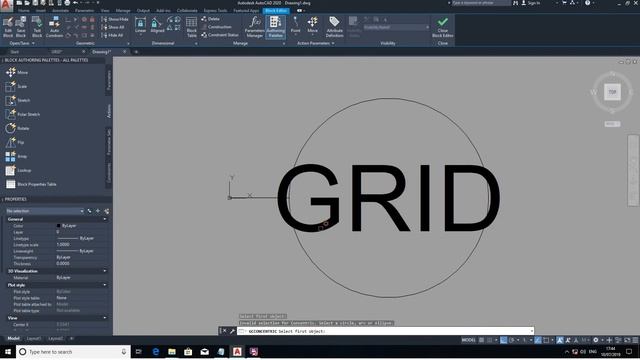Screen dimensions: 640x360
Task: Select Rotate action in authoring palette
Action: click(17, 128)
